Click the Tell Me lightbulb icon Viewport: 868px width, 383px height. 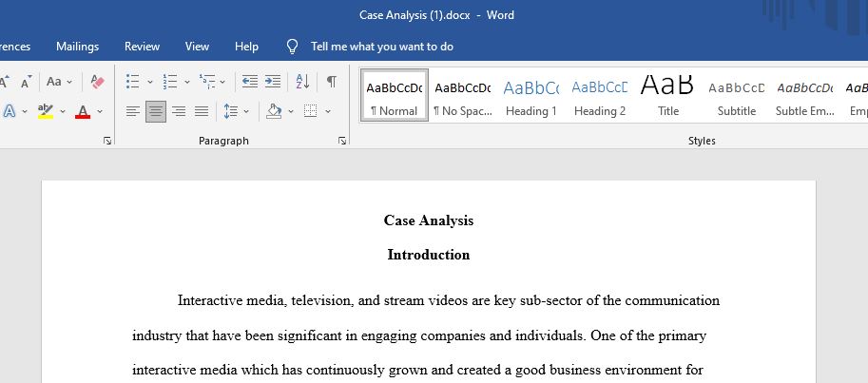coord(292,47)
